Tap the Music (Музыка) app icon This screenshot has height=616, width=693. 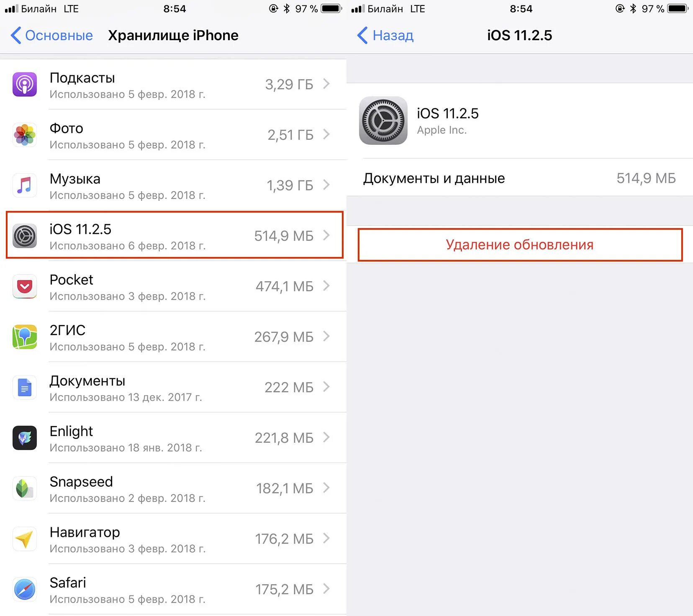pyautogui.click(x=25, y=185)
